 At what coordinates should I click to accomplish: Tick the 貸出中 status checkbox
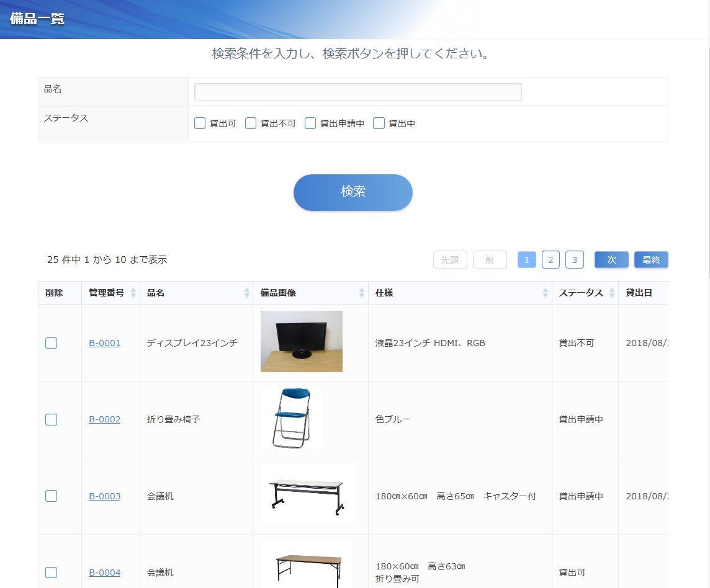tap(379, 123)
